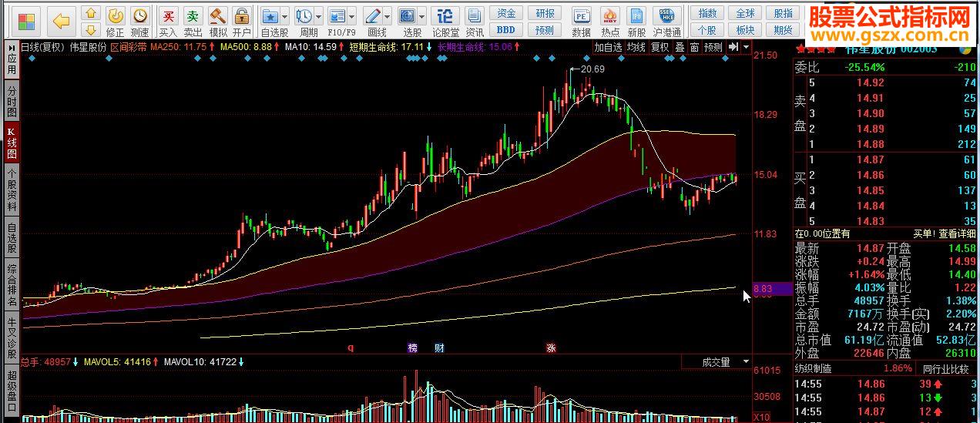Image resolution: width=980 pixels, height=423 pixels.
Task: Expand the 画线 dropdown arrow
Action: 388,15
